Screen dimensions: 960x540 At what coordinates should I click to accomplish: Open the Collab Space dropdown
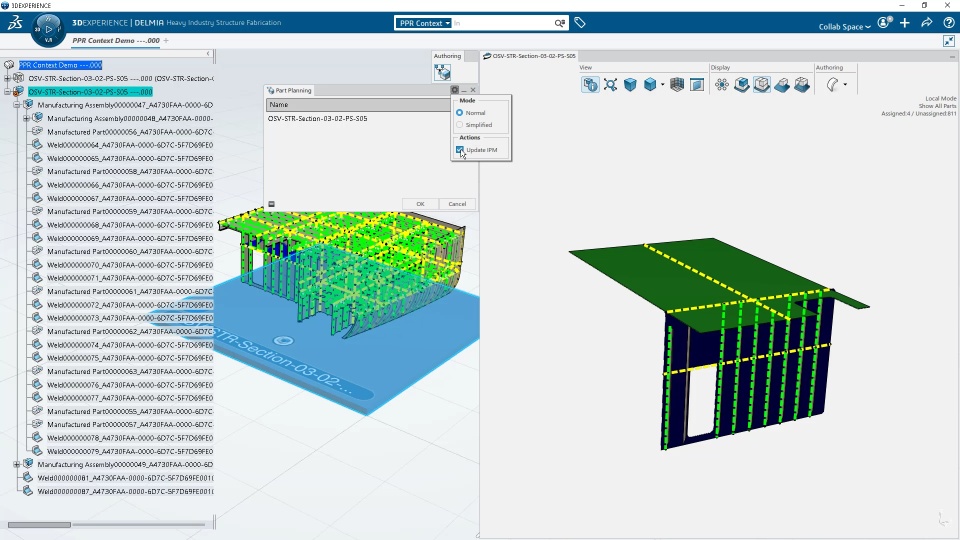(844, 26)
